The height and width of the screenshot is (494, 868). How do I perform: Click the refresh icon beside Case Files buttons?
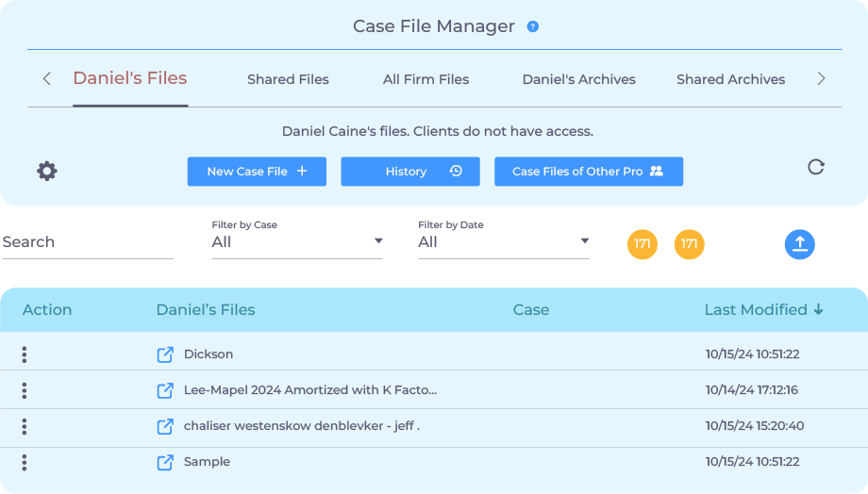tap(816, 167)
